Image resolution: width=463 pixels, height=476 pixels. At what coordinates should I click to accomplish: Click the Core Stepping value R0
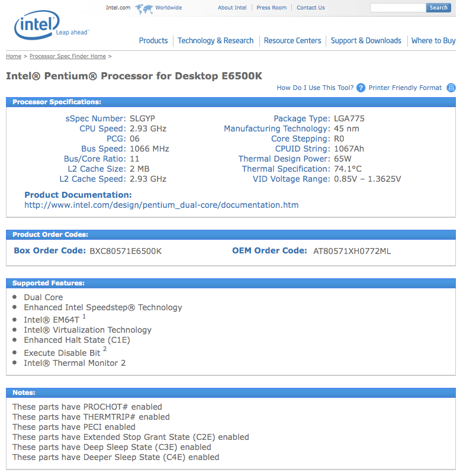[x=339, y=139]
